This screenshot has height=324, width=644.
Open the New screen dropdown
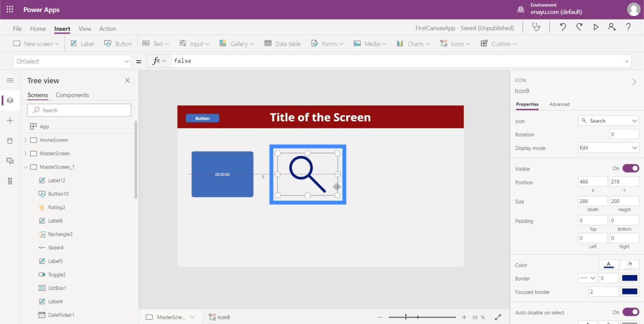36,44
